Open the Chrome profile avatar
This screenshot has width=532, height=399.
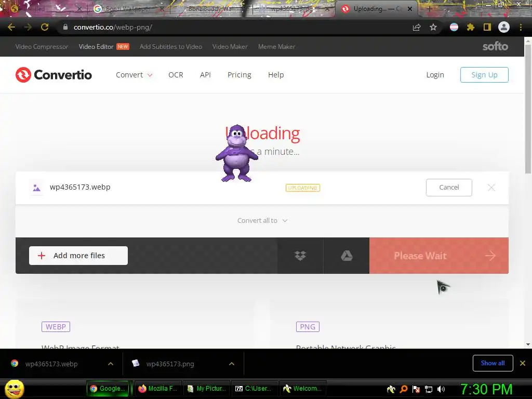pos(504,27)
